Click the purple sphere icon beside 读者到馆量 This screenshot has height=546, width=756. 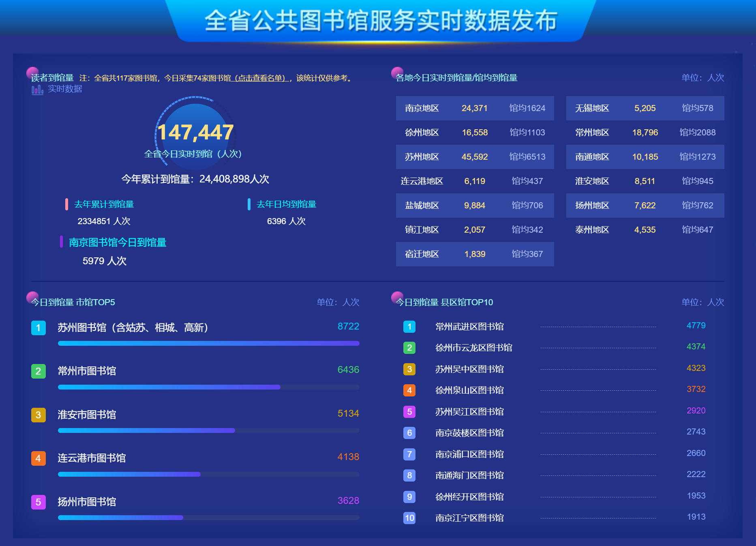tap(32, 73)
